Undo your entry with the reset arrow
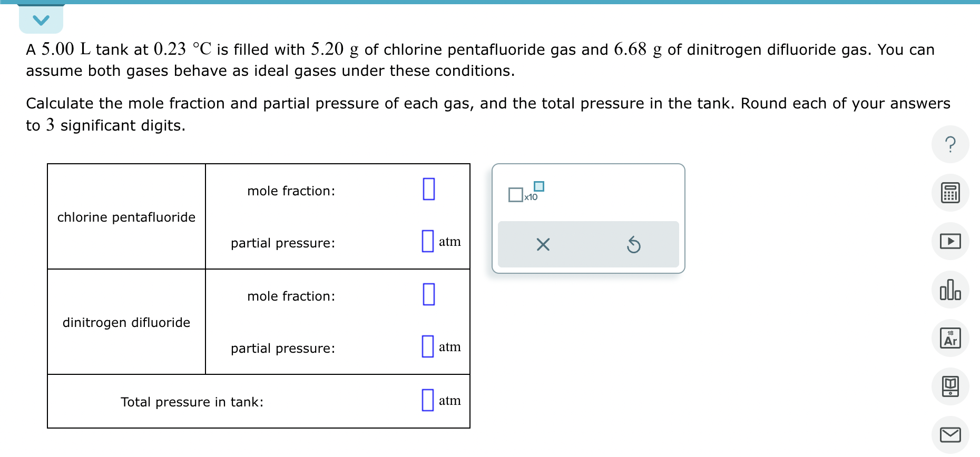The width and height of the screenshot is (980, 457). click(634, 244)
